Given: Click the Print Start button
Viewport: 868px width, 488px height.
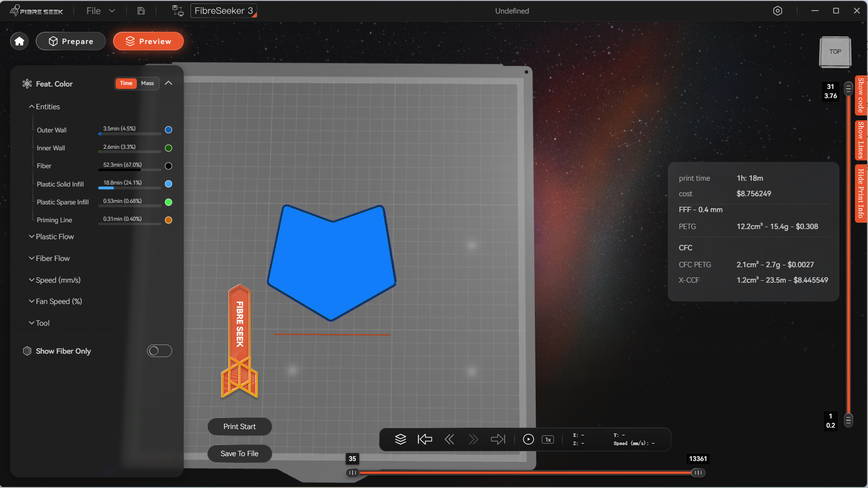Looking at the screenshot, I should (239, 427).
